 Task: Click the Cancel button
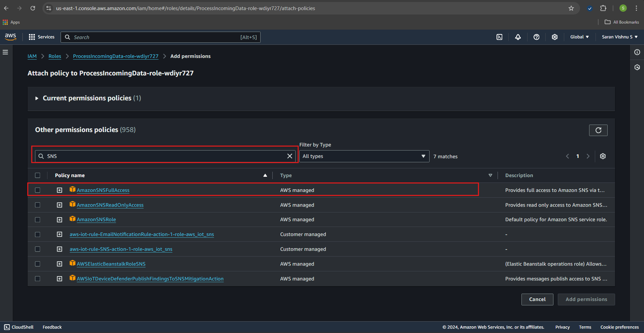click(537, 299)
